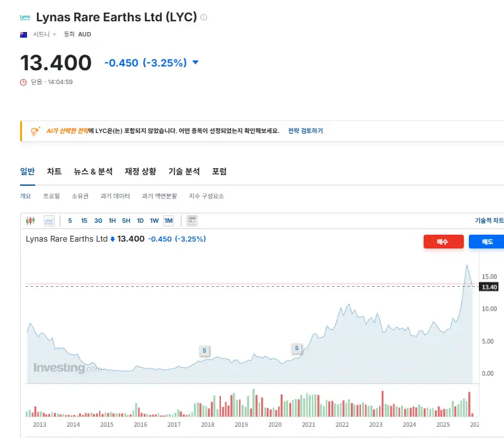504x438 pixels.
Task: Click the AI strategy lightbulb icon
Action: click(x=35, y=131)
